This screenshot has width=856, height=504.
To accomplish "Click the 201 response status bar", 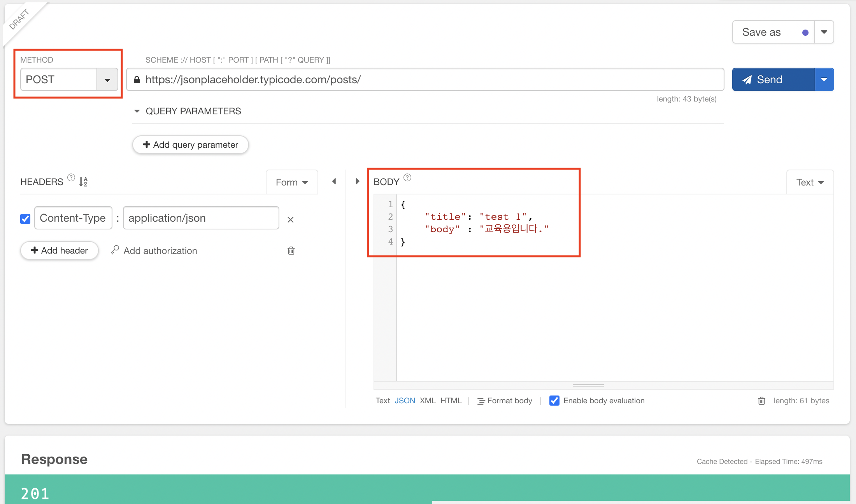I will click(427, 489).
